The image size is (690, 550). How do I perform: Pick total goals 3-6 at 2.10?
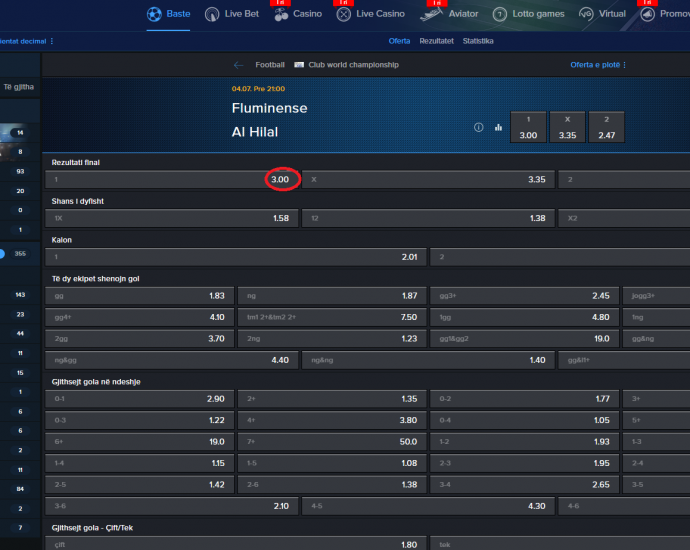tap(172, 506)
